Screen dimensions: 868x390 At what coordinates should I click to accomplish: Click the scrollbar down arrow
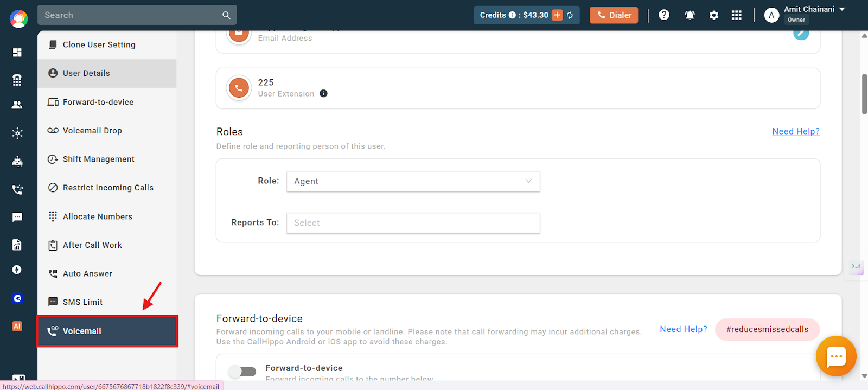(864, 376)
